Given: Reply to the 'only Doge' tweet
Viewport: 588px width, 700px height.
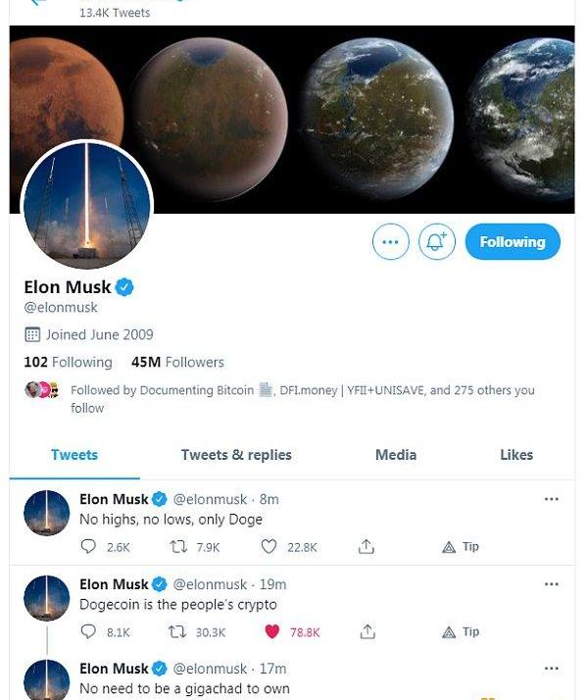Looking at the screenshot, I should pyautogui.click(x=88, y=547).
